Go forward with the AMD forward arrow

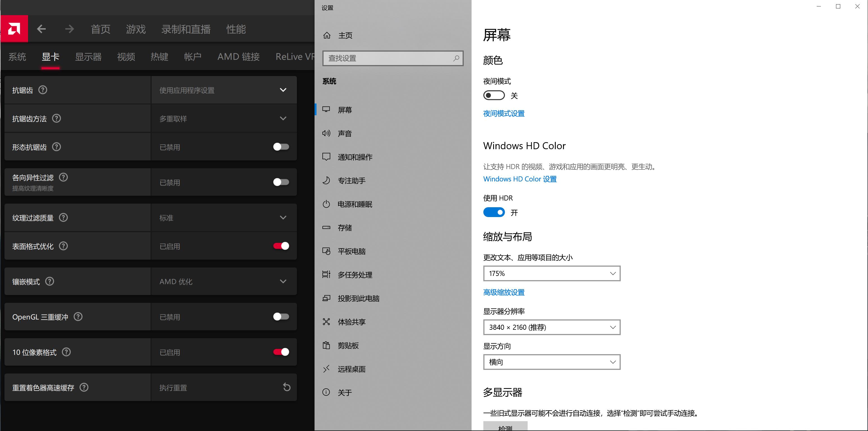click(x=70, y=29)
